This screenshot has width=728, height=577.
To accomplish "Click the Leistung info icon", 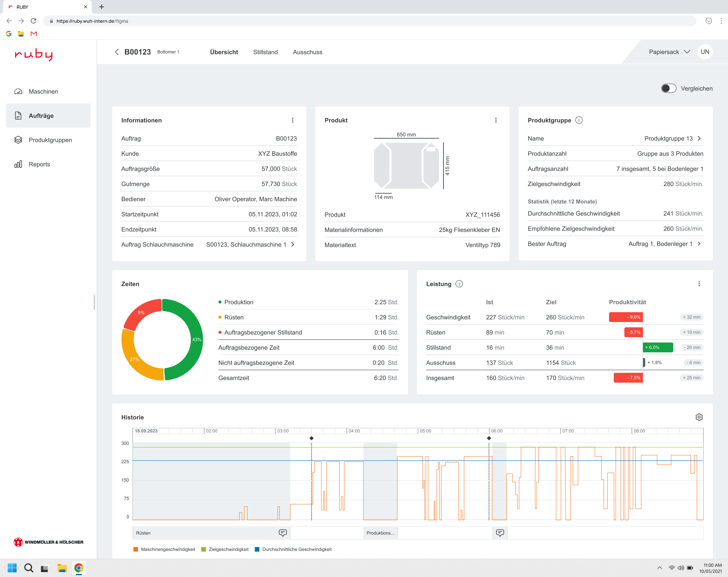I will pos(459,284).
